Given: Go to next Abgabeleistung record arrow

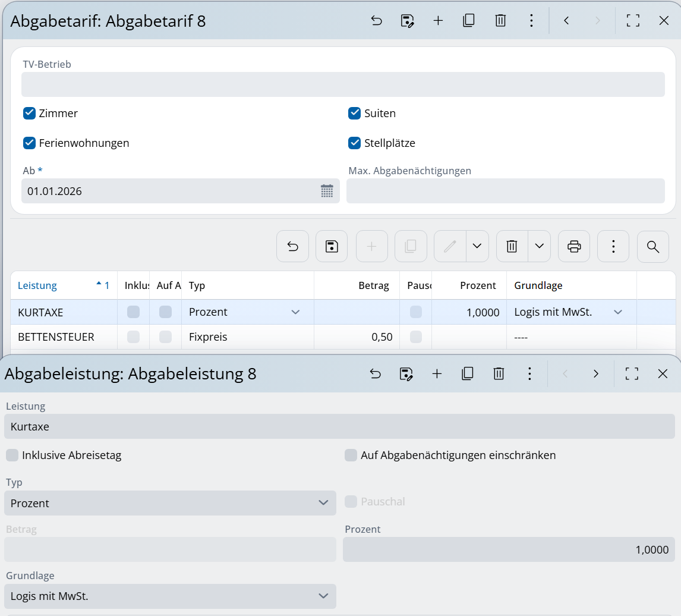Looking at the screenshot, I should click(595, 373).
